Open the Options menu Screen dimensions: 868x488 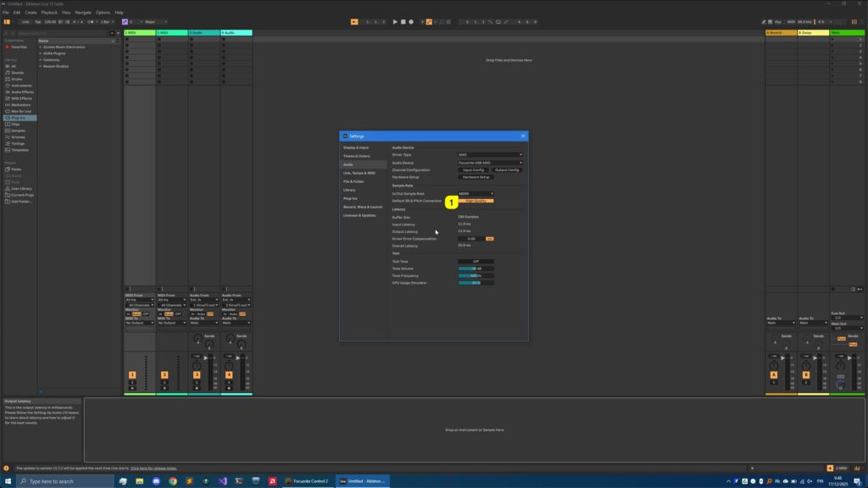[x=103, y=13]
